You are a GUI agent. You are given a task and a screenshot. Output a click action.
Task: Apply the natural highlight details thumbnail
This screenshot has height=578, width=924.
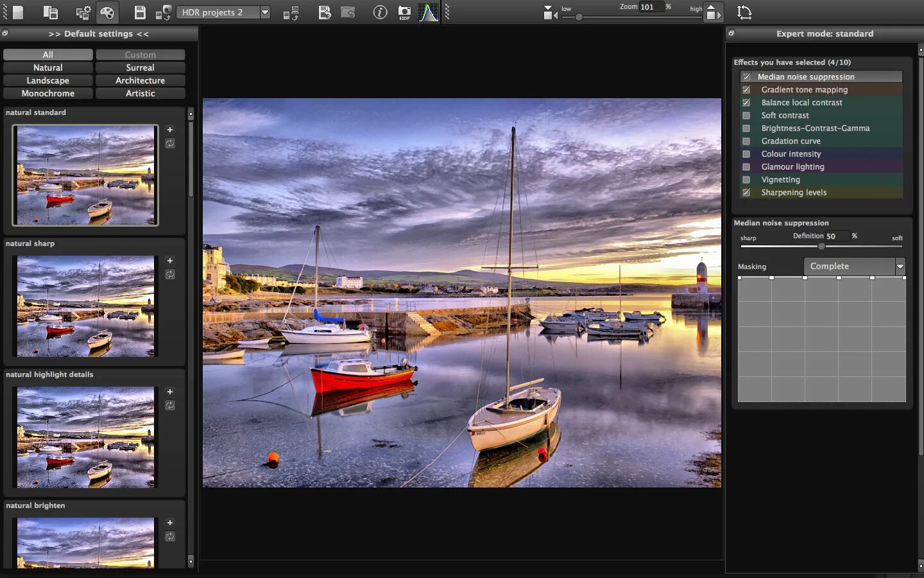85,437
